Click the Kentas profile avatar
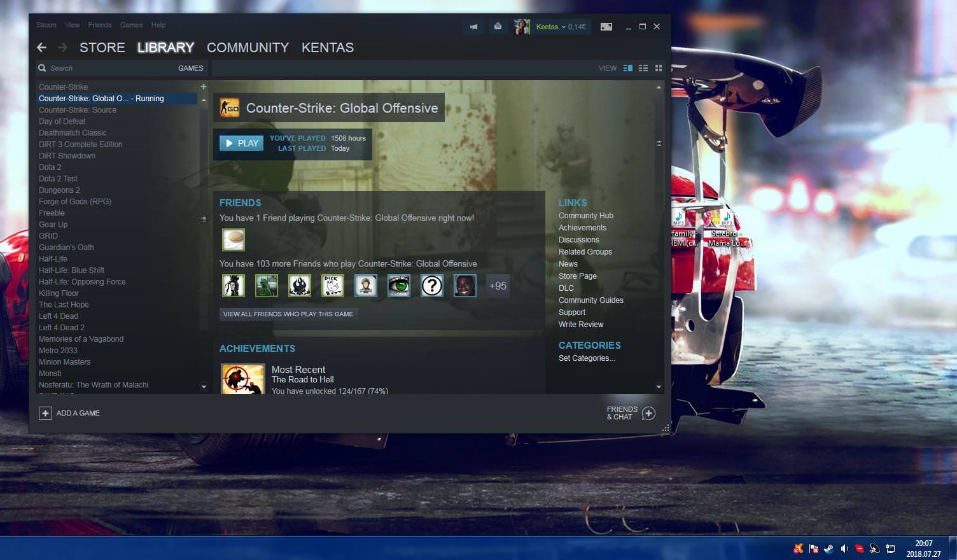957x560 pixels. pyautogui.click(x=522, y=27)
